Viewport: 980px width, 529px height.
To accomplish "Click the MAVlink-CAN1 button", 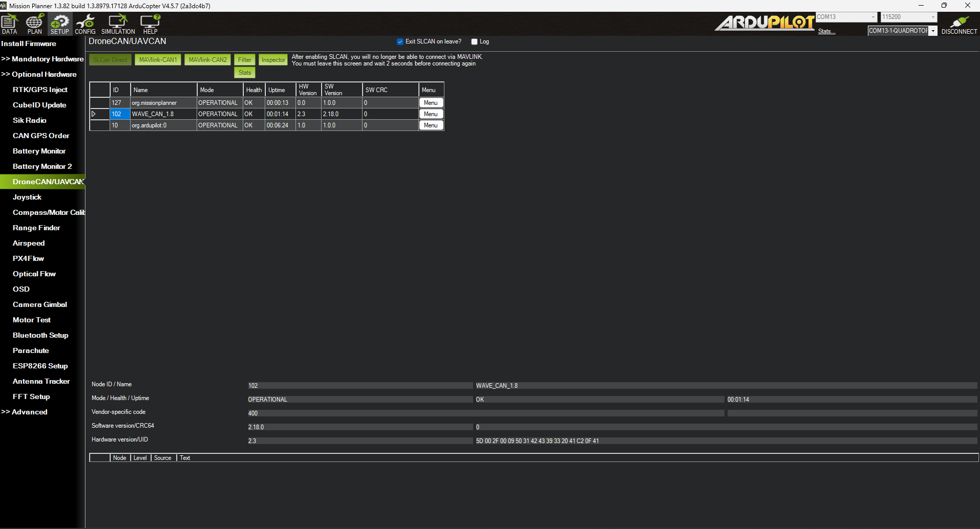I will pyautogui.click(x=158, y=60).
